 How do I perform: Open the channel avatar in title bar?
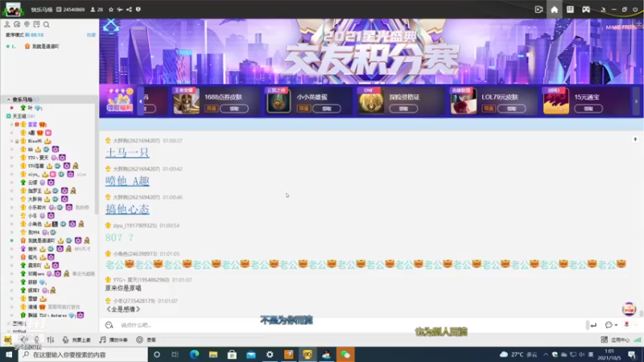click(13, 9)
